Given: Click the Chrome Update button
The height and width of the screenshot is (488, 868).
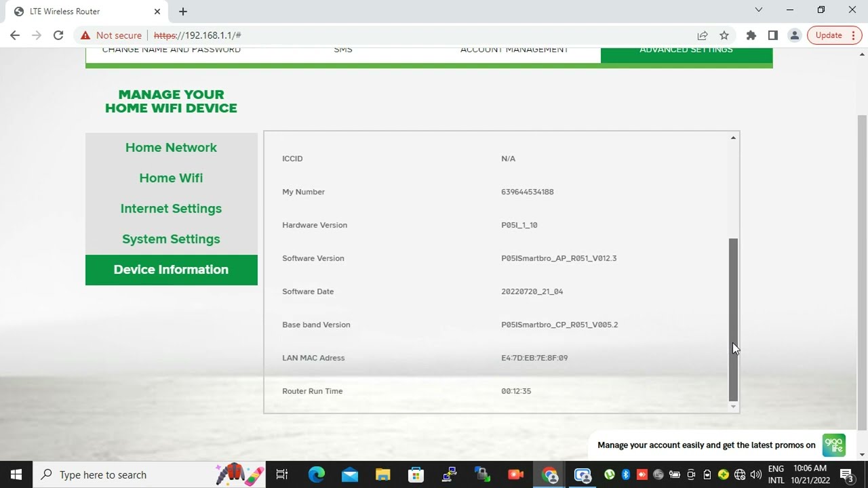Looking at the screenshot, I should pyautogui.click(x=835, y=35).
